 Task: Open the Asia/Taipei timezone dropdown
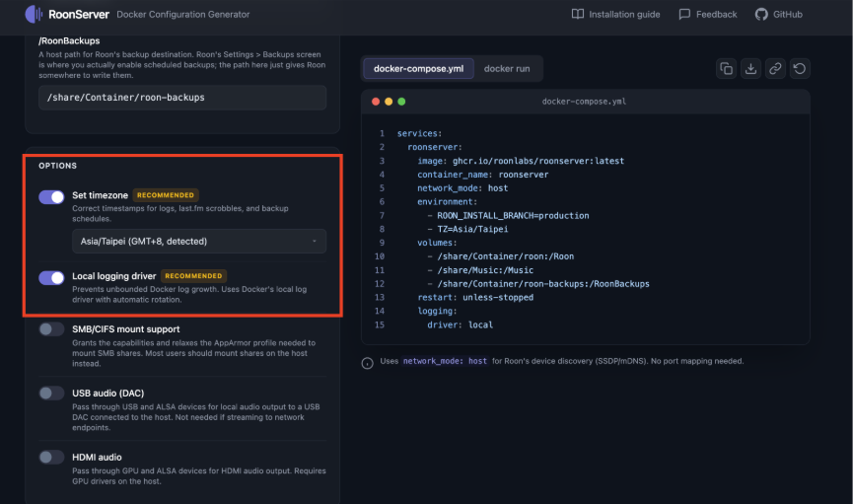point(199,241)
